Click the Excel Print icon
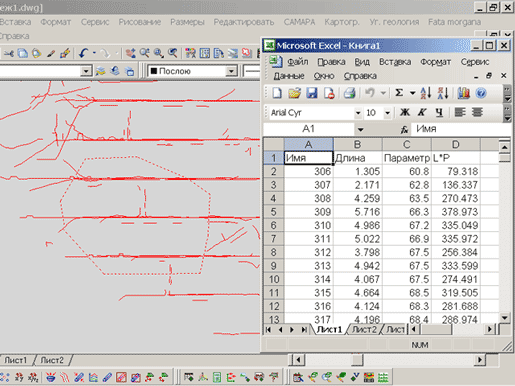The width and height of the screenshot is (515, 386). coord(349,93)
